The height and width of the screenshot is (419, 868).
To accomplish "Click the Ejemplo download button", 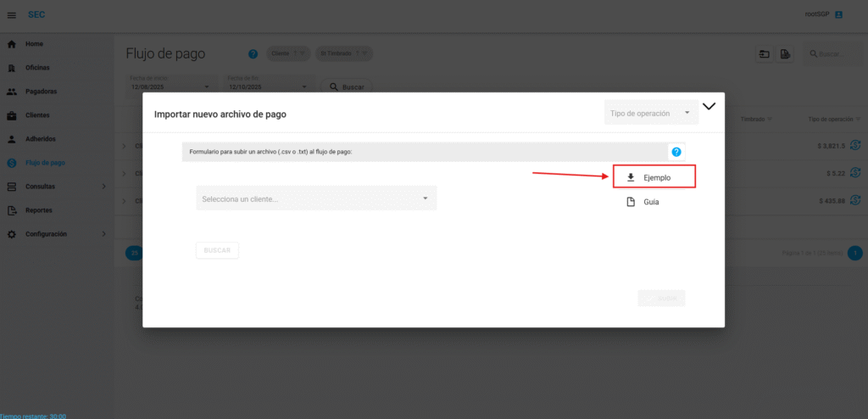I will [x=654, y=177].
